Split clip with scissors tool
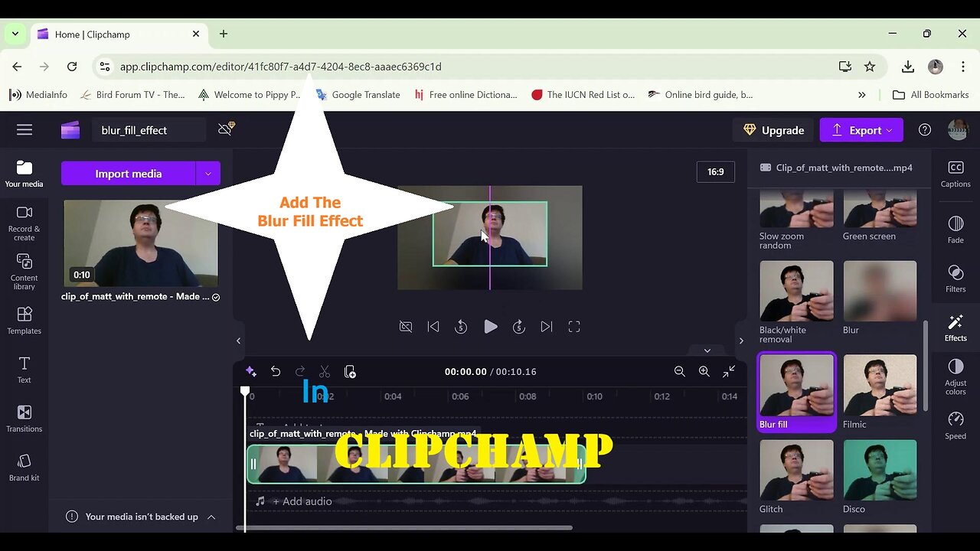This screenshot has width=980, height=551. (325, 371)
